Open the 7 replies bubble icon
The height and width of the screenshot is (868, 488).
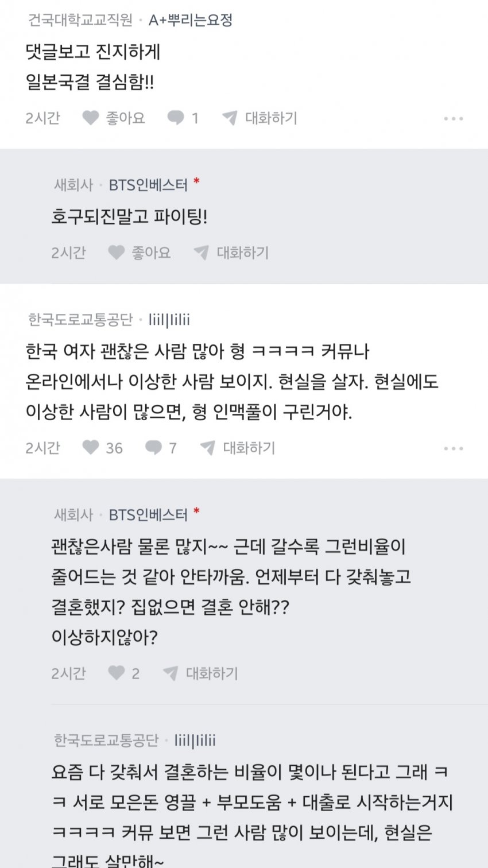coord(153,448)
